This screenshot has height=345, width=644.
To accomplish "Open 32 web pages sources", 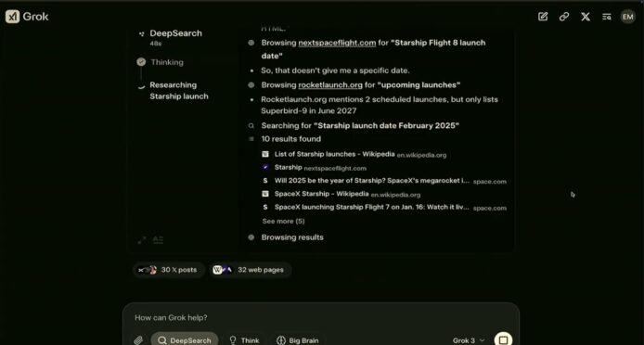I will point(250,270).
